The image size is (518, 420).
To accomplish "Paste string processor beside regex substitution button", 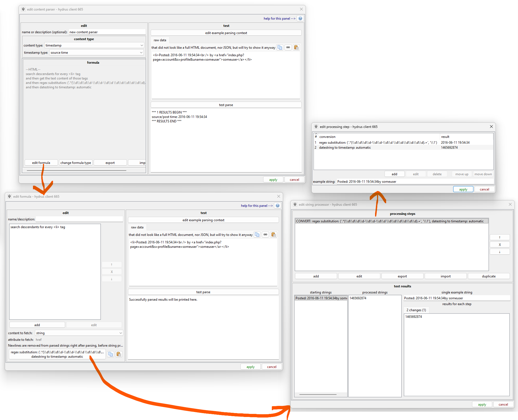I will tap(119, 354).
